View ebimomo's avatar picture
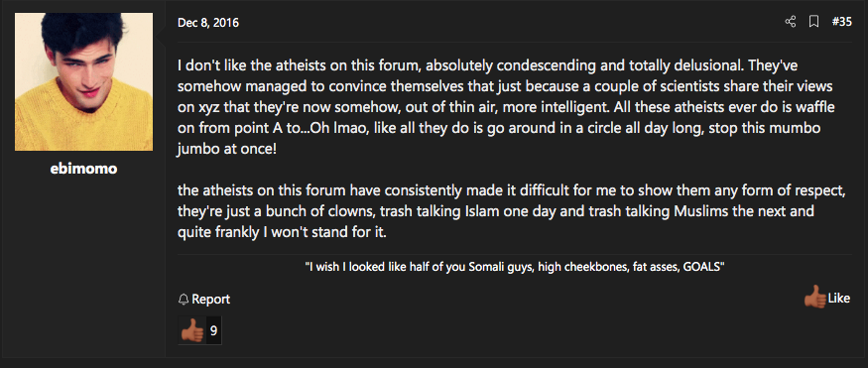This screenshot has height=368, width=868. 83,82
